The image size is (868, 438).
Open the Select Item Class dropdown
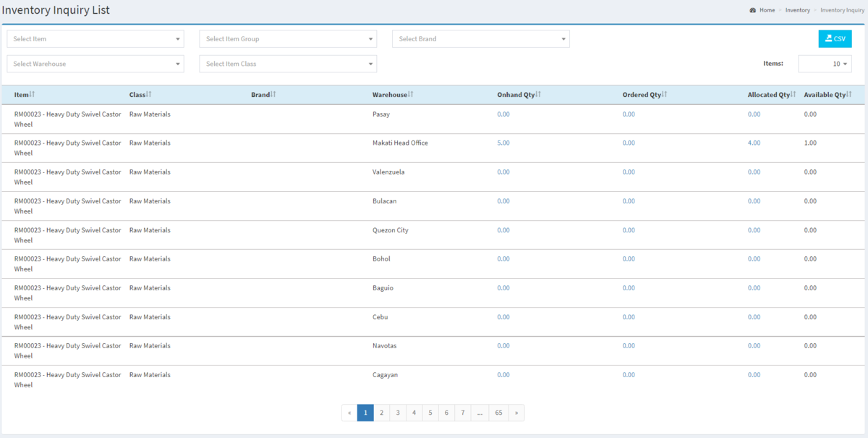[x=288, y=64]
